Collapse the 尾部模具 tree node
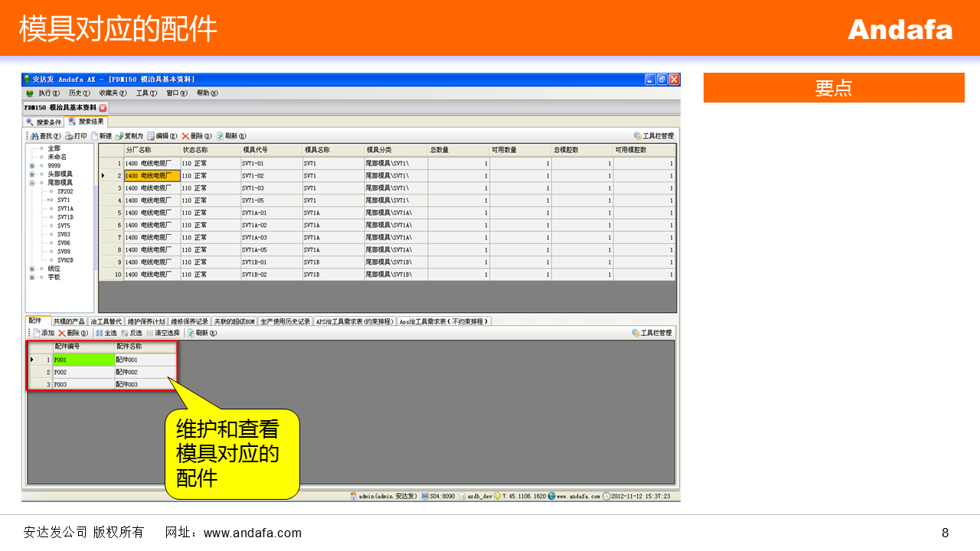This screenshot has width=980, height=551. pos(32,183)
